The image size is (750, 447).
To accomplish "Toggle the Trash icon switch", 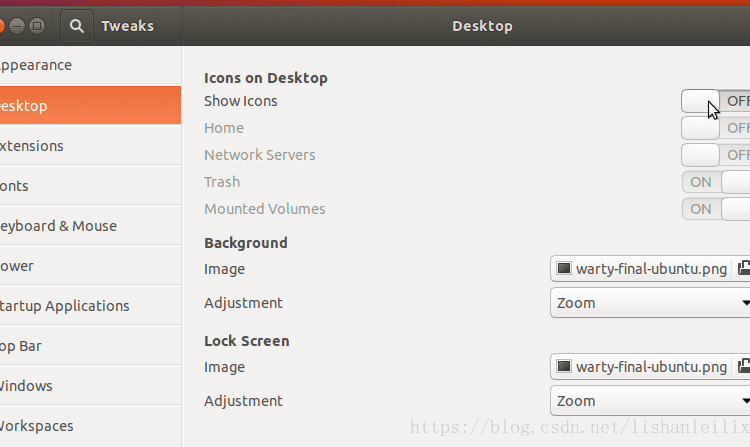I will [716, 182].
